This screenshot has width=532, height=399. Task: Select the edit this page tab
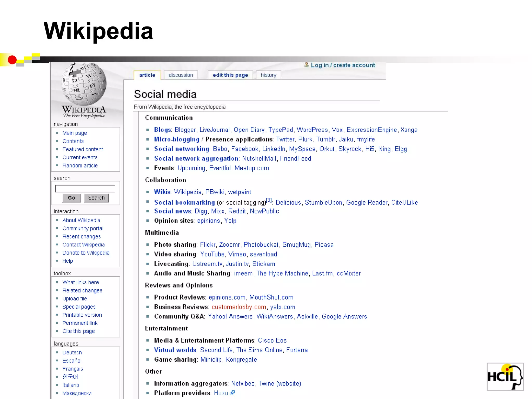tap(230, 75)
